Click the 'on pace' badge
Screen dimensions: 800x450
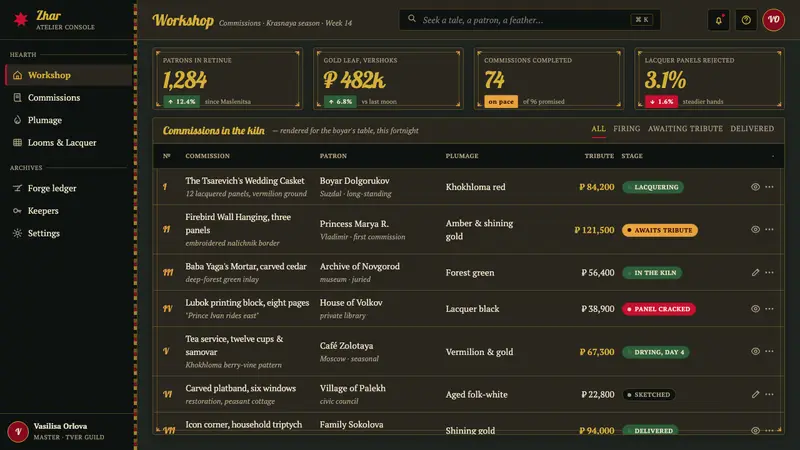point(501,102)
